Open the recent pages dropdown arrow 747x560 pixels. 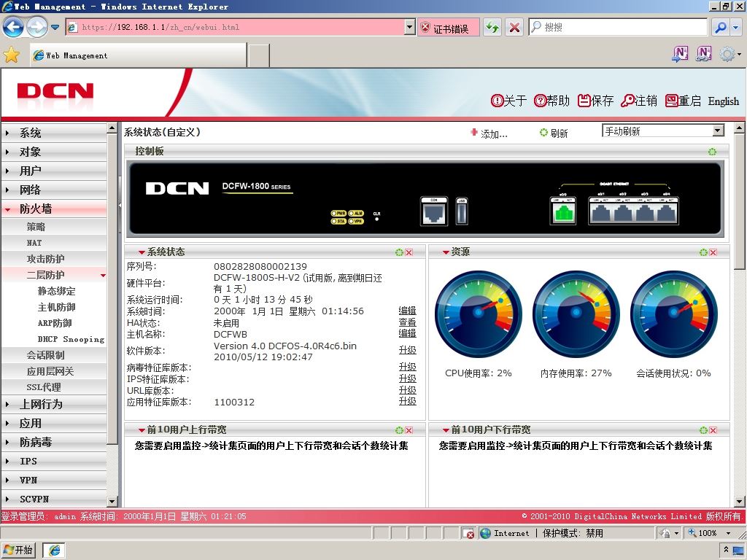(55, 27)
